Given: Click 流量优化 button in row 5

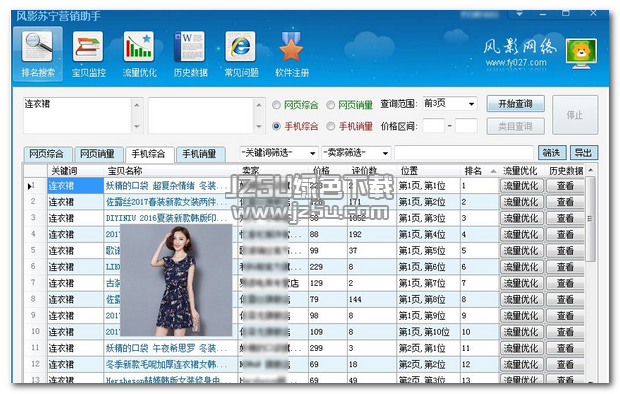Looking at the screenshot, I should (521, 251).
